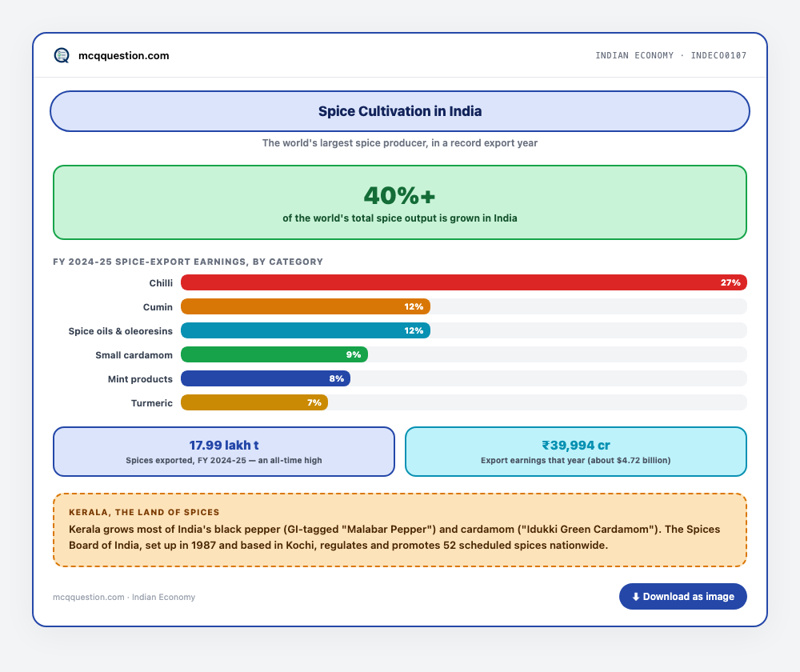800x672 pixels.
Task: Click the ₹39,994 cr export earnings card
Action: pyautogui.click(x=576, y=451)
